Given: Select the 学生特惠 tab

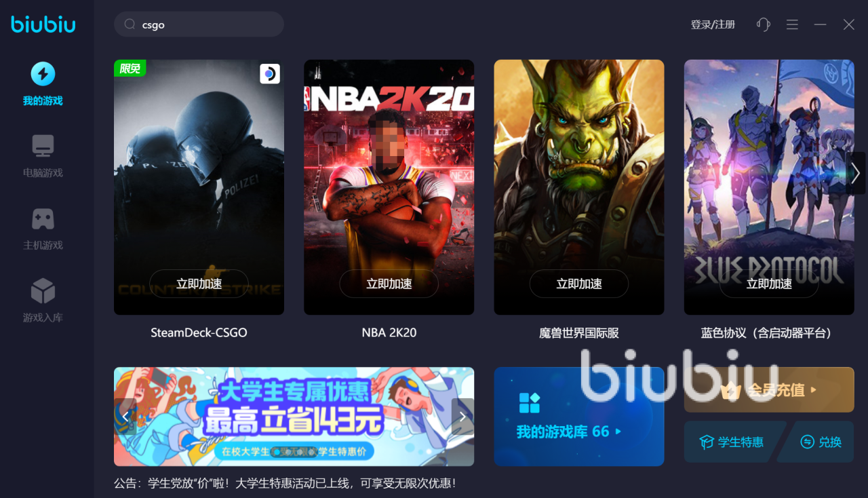Looking at the screenshot, I should click(734, 442).
